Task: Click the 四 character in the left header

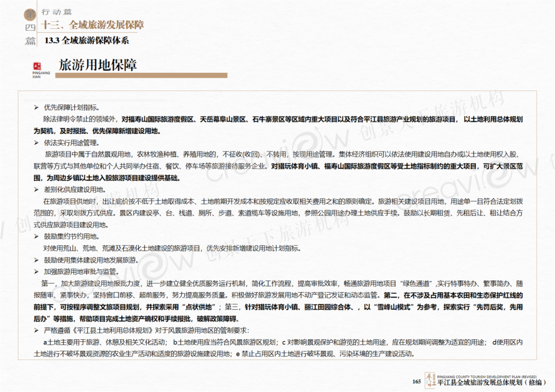Action: [30, 27]
